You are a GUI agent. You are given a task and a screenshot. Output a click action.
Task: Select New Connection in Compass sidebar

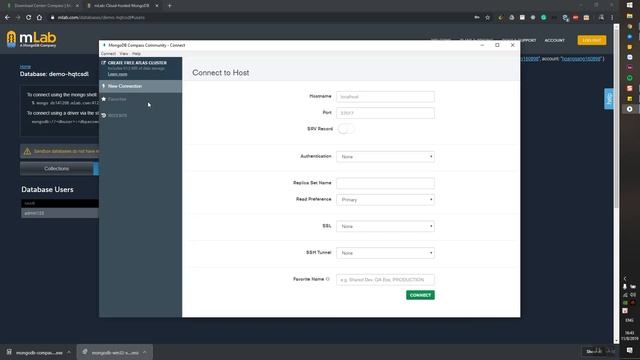tap(140, 86)
